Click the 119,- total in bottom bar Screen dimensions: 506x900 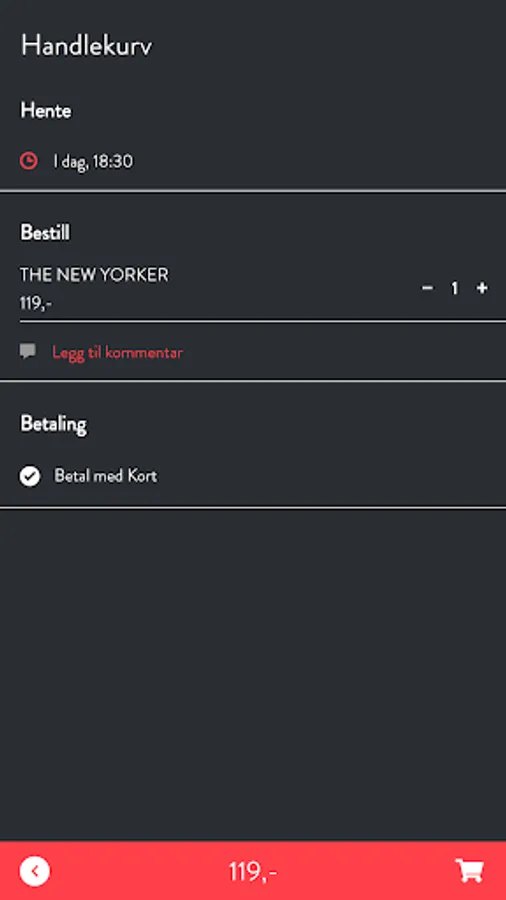(252, 871)
